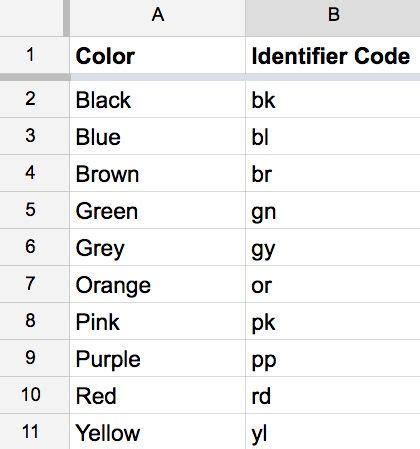
Task: Select the 'Identifier Code' header cell
Action: (333, 55)
